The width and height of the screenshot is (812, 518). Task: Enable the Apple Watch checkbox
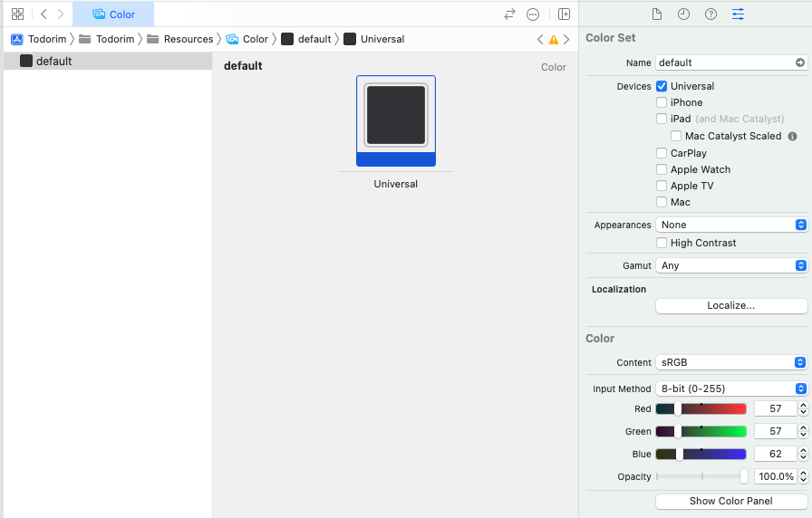click(662, 169)
